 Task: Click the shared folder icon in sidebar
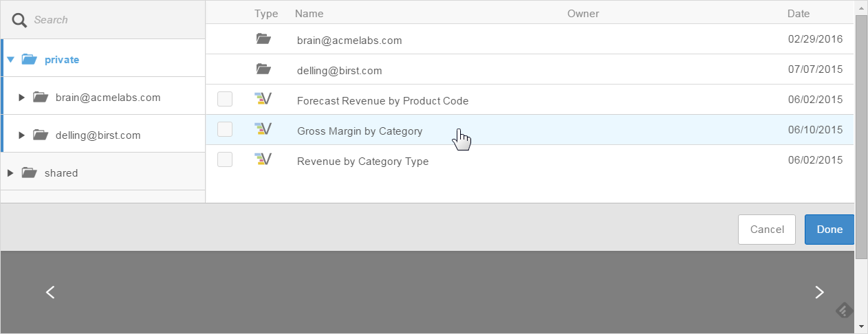[29, 172]
